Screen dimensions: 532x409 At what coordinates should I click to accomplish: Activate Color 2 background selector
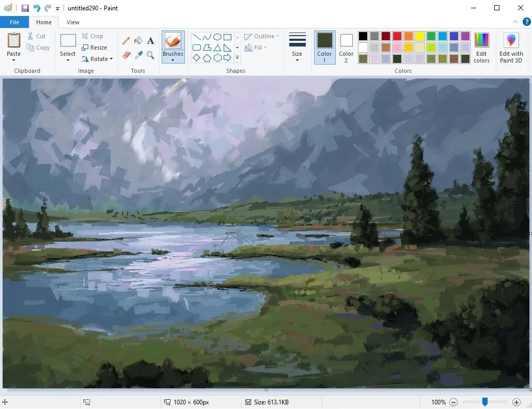click(x=346, y=48)
